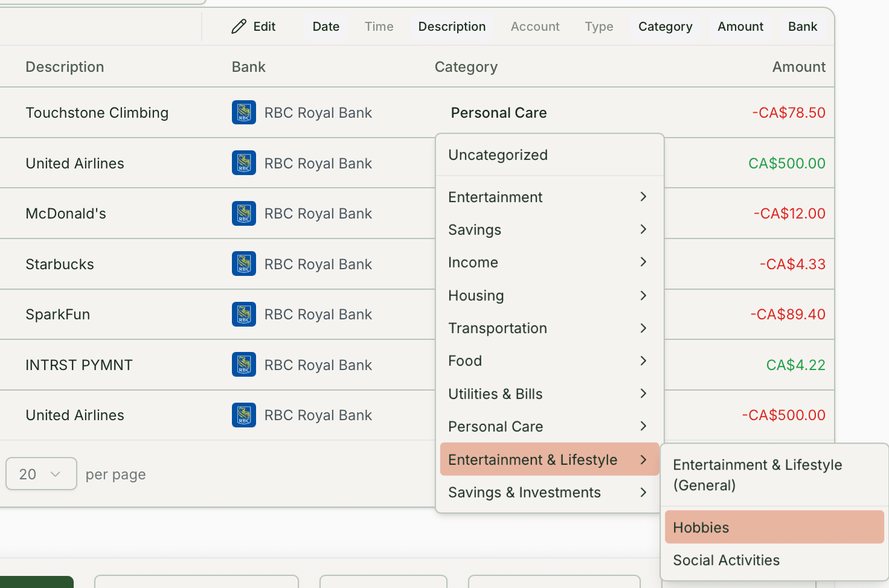889x588 pixels.
Task: Click amount -CA$89.40
Action: [788, 315]
